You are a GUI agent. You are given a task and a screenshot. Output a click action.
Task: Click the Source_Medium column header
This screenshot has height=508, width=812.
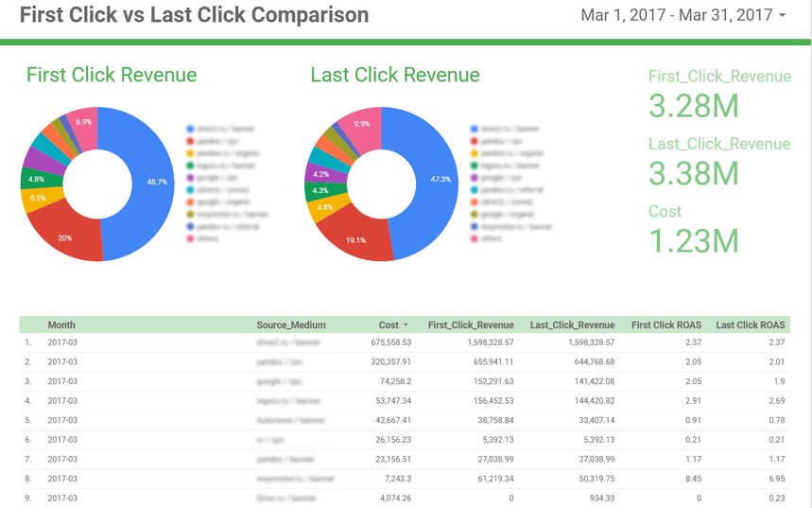[291, 325]
